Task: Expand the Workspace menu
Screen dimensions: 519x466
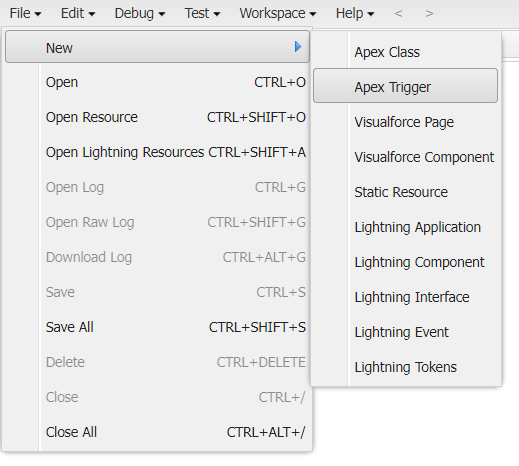Action: point(278,13)
